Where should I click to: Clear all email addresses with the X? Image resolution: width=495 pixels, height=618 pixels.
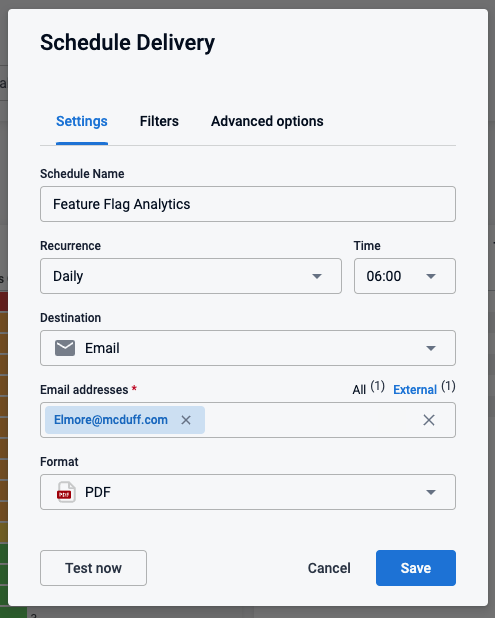tap(429, 420)
